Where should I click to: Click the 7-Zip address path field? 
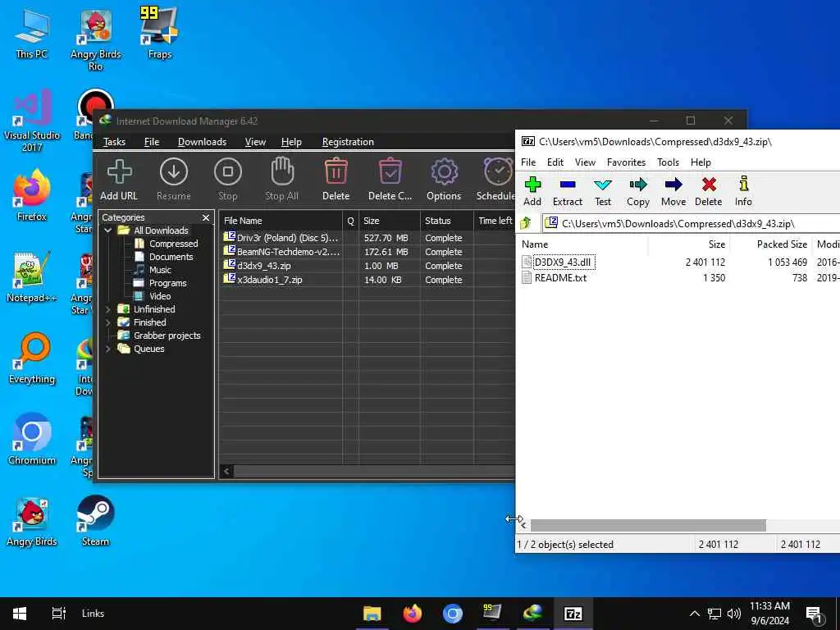pos(691,223)
